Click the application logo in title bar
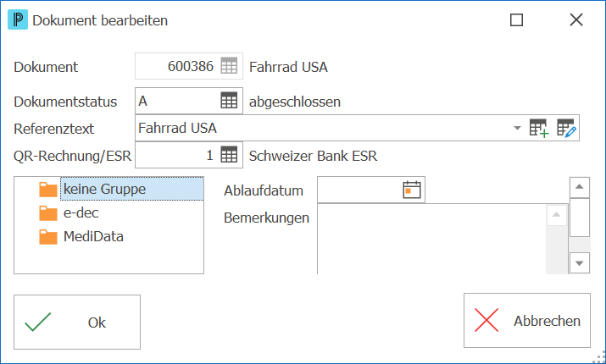The image size is (606, 364). [x=18, y=19]
